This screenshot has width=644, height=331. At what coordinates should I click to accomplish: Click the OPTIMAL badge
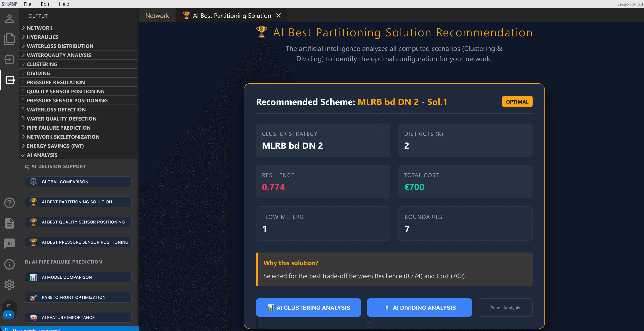pos(517,102)
